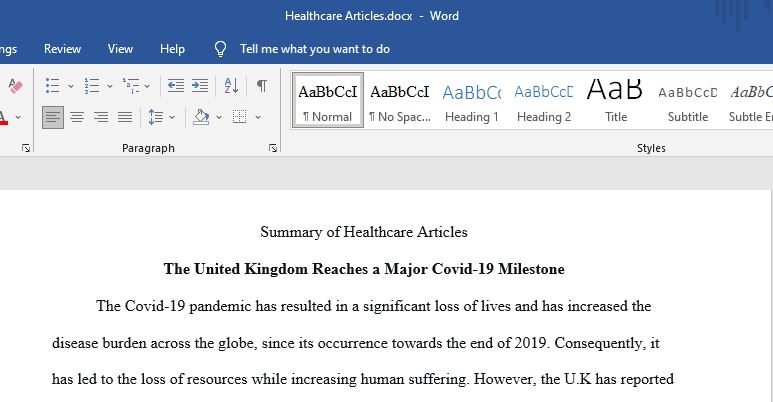
Task: Decrease paragraph indent
Action: point(176,86)
